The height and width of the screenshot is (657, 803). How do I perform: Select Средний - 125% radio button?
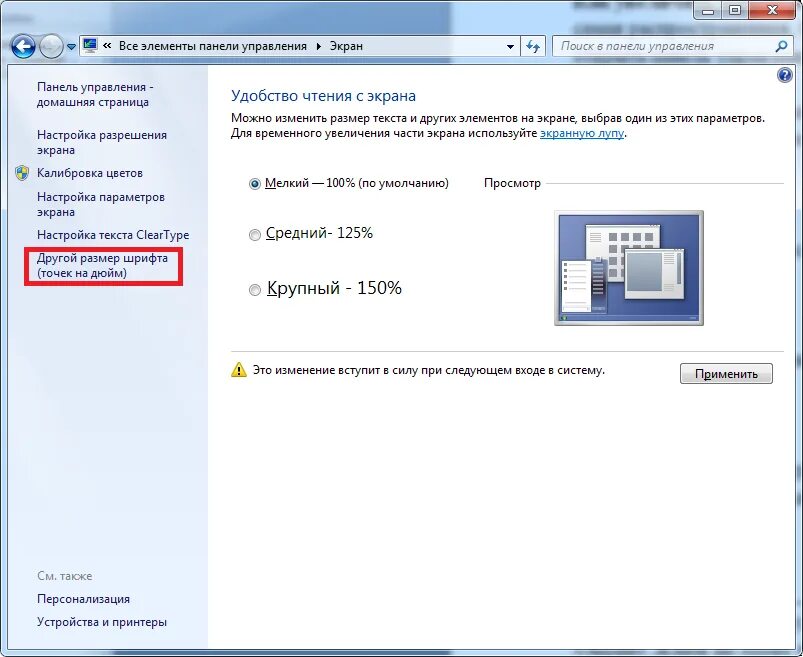pyautogui.click(x=255, y=235)
